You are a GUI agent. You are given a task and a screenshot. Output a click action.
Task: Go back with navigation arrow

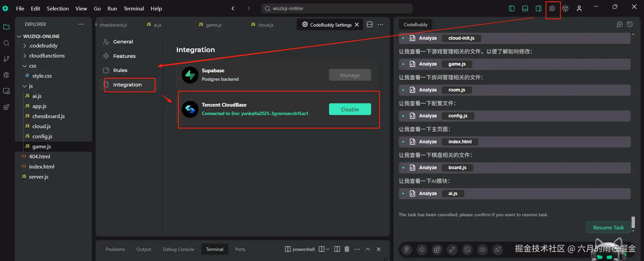(233, 8)
